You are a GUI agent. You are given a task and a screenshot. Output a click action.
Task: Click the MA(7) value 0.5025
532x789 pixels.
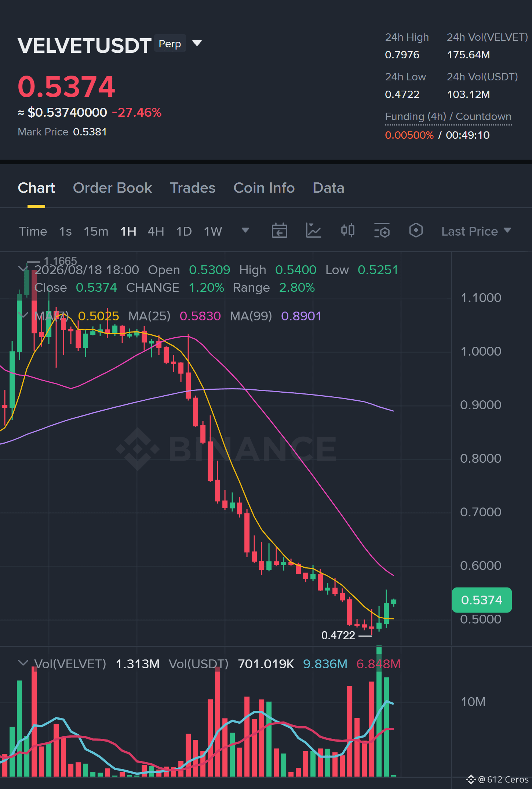98,316
